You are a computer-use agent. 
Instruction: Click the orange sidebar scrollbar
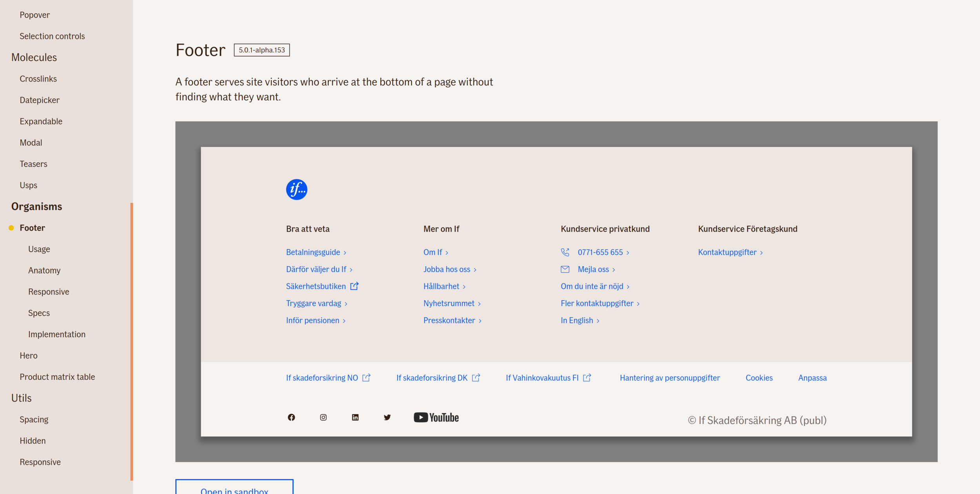[132, 341]
